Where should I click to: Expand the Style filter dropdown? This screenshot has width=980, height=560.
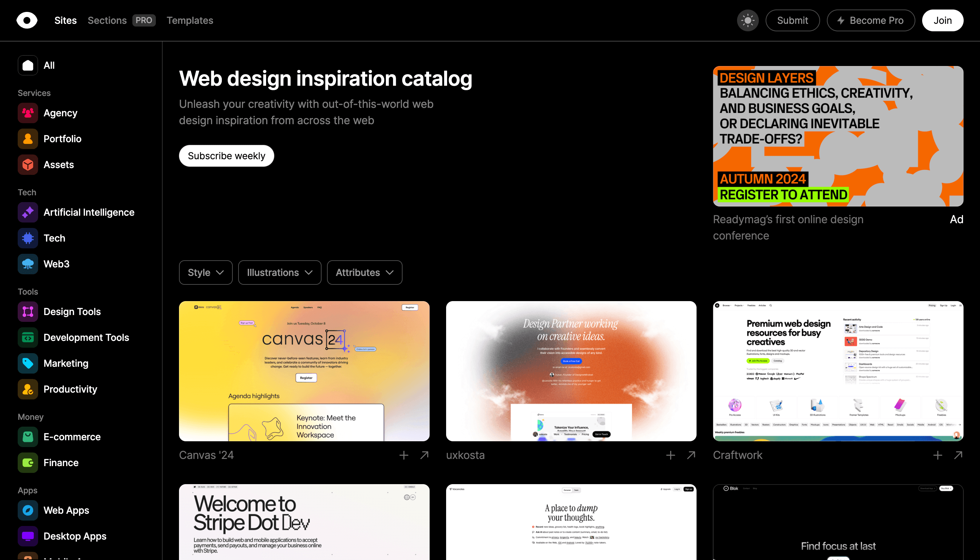tap(206, 273)
